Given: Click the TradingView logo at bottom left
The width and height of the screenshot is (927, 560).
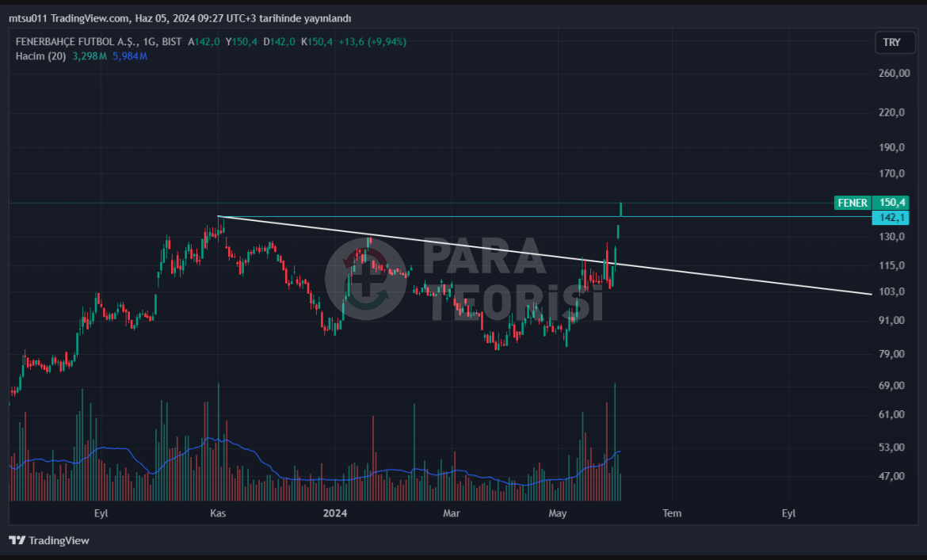Looking at the screenshot, I should coord(49,540).
